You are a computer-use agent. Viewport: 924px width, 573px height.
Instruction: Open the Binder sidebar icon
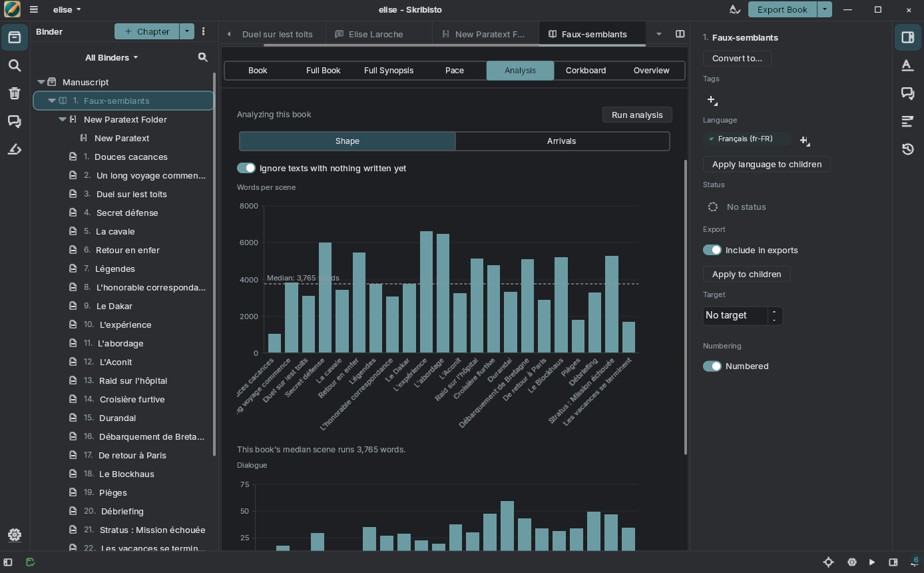click(x=15, y=37)
